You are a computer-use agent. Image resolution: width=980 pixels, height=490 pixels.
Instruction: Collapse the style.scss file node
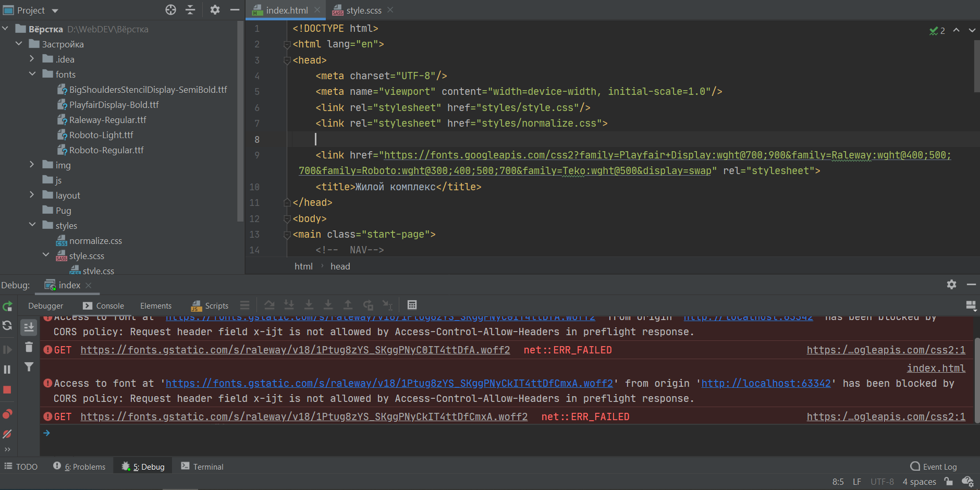tap(46, 255)
